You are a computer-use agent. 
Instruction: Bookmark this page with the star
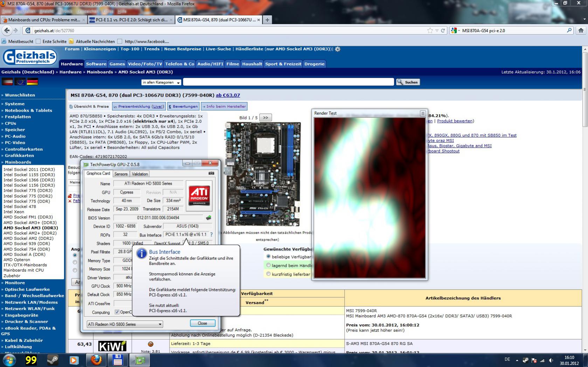[430, 30]
